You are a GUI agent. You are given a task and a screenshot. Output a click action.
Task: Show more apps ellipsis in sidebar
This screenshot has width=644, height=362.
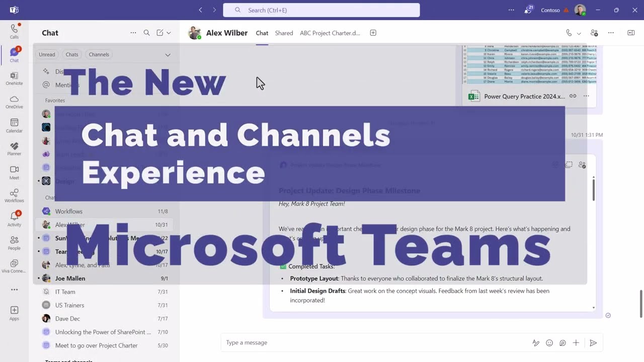tap(14, 290)
